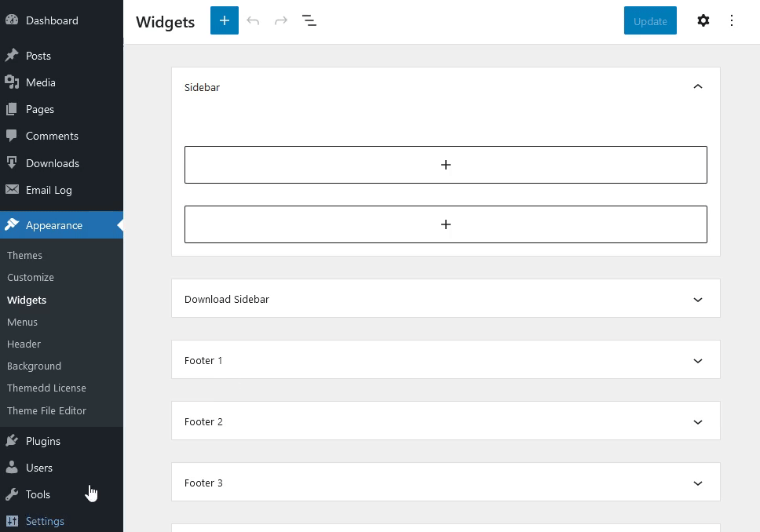Open the Media menu item
The image size is (760, 532).
click(x=40, y=82)
